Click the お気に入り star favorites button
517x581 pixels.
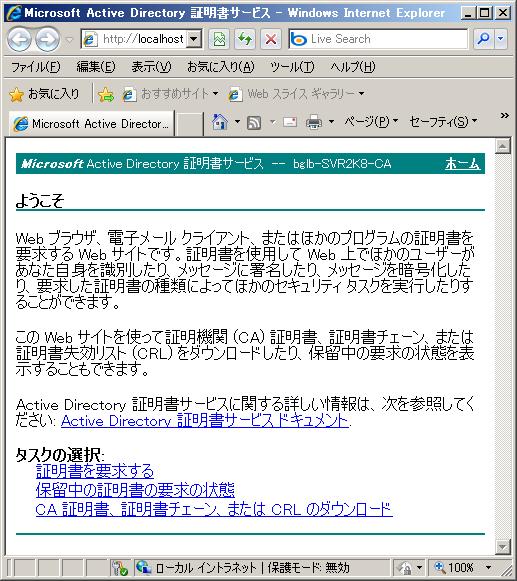click(44, 94)
